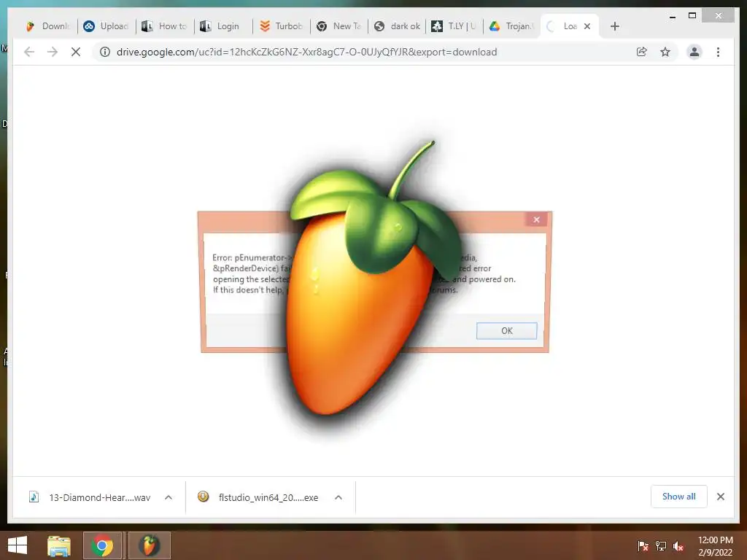Open the Login tab

222,26
